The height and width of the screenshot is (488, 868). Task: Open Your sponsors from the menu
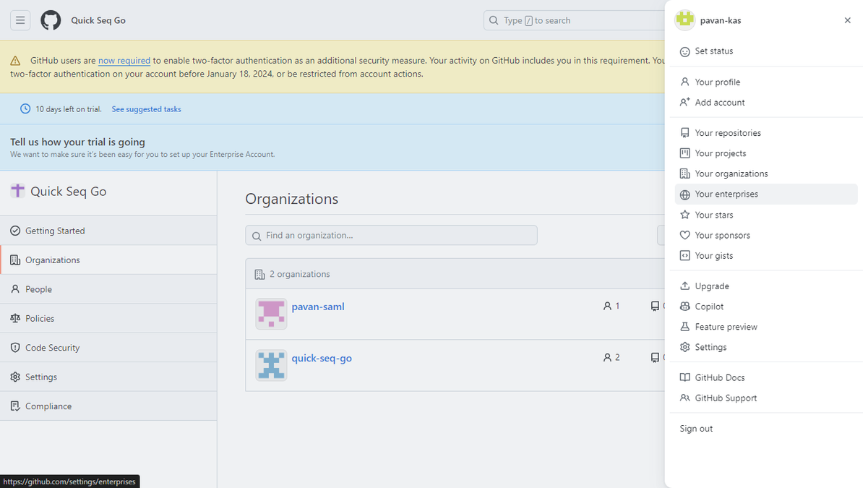(766, 235)
